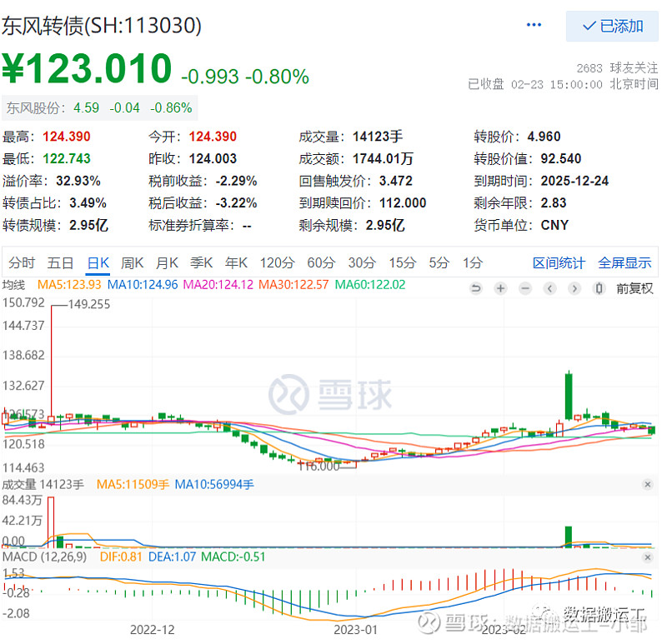Screen dimensions: 667x644
Task: Switch to the 15分 interval tab
Action: tap(403, 262)
